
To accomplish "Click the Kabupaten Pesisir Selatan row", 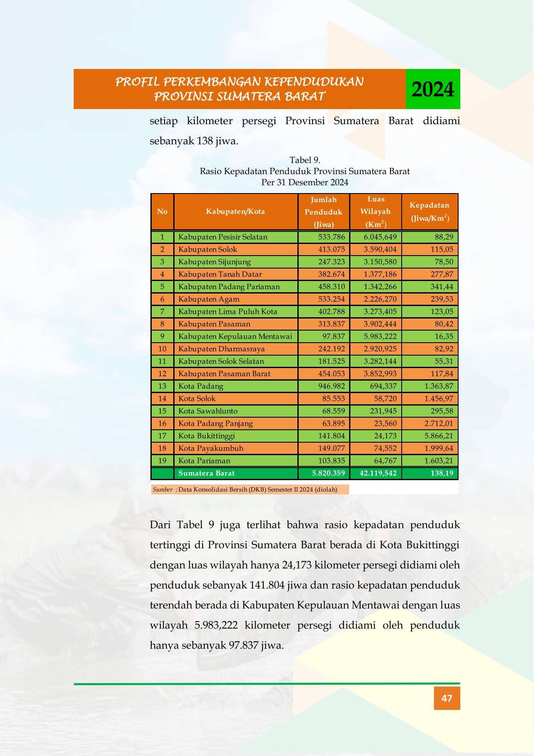I will pyautogui.click(x=304, y=237).
